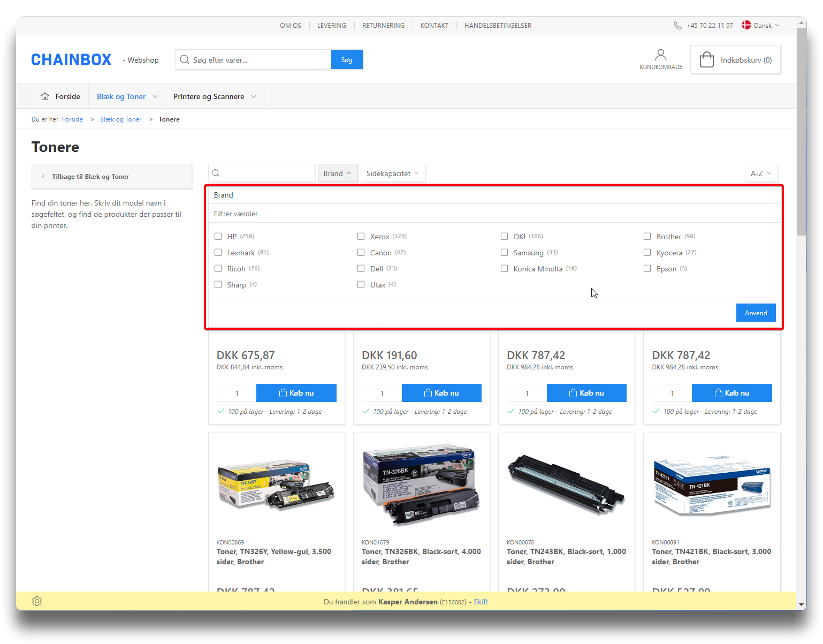Open the Printere og Scannere menu
This screenshot has height=644, width=823.
(x=214, y=97)
